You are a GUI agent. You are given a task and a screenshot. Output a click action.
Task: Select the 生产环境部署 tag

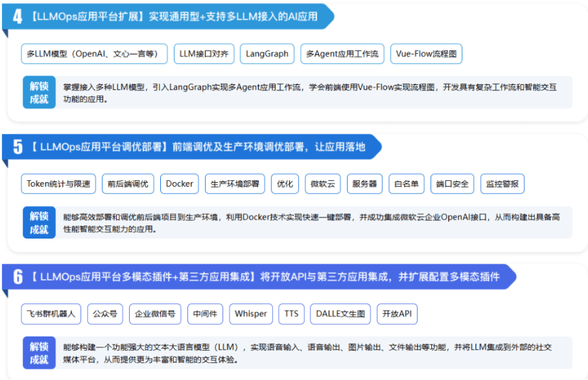coord(235,184)
